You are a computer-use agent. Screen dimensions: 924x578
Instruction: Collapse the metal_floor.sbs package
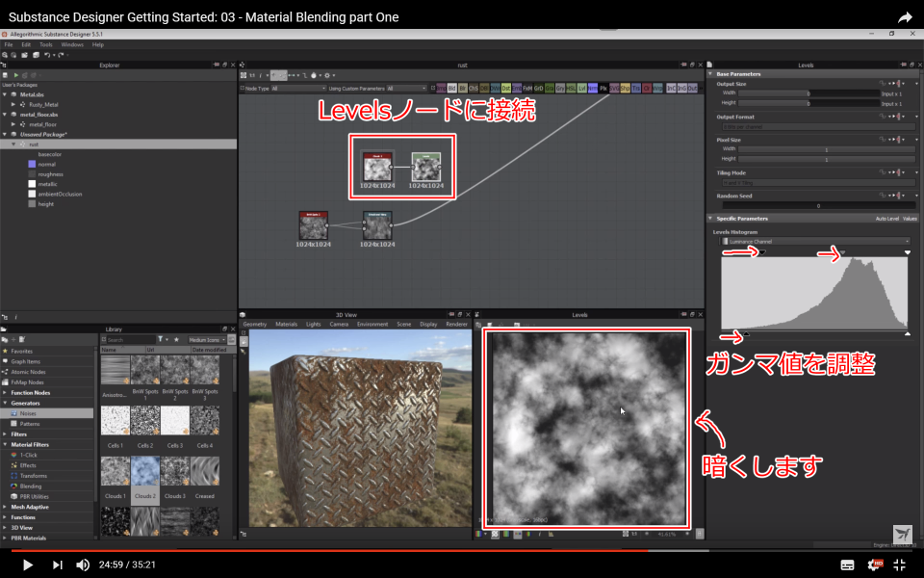[6, 115]
